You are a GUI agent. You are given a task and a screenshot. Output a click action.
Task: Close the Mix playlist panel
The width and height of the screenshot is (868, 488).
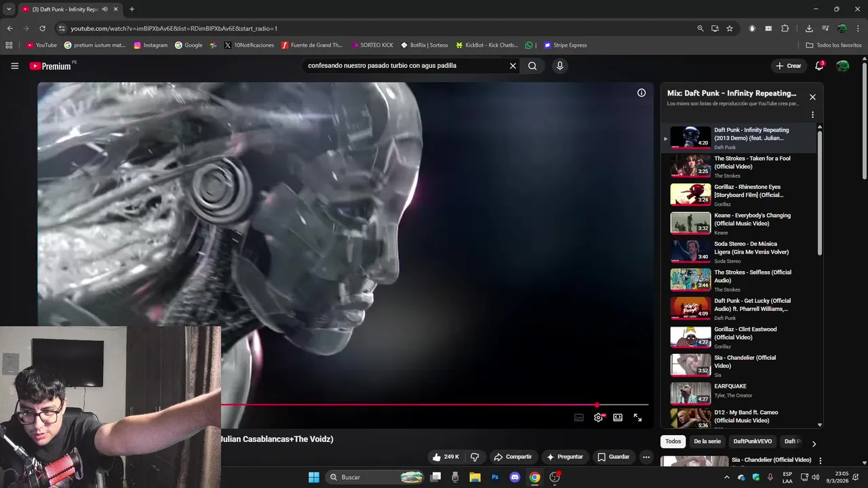[x=812, y=97]
